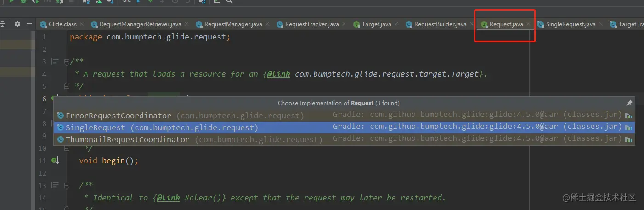644x210 pixels.
Task: Click line number 12 in gutter
Action: click(x=42, y=173)
